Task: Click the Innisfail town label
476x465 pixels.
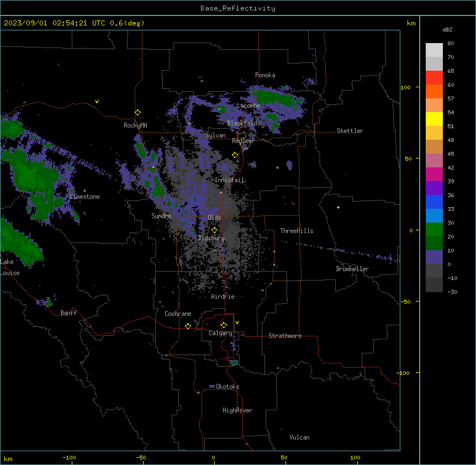Action: [230, 180]
